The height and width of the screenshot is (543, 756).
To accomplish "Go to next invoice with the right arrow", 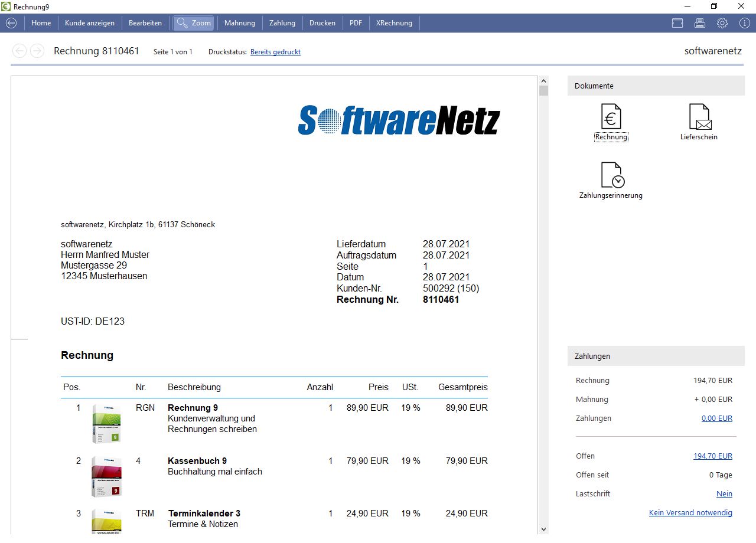I will coord(37,51).
